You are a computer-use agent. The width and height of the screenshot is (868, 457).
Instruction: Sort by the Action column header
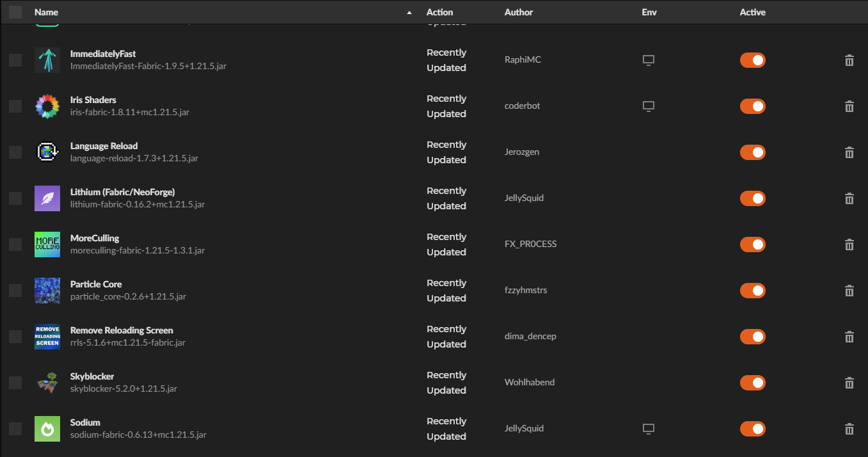(x=439, y=12)
